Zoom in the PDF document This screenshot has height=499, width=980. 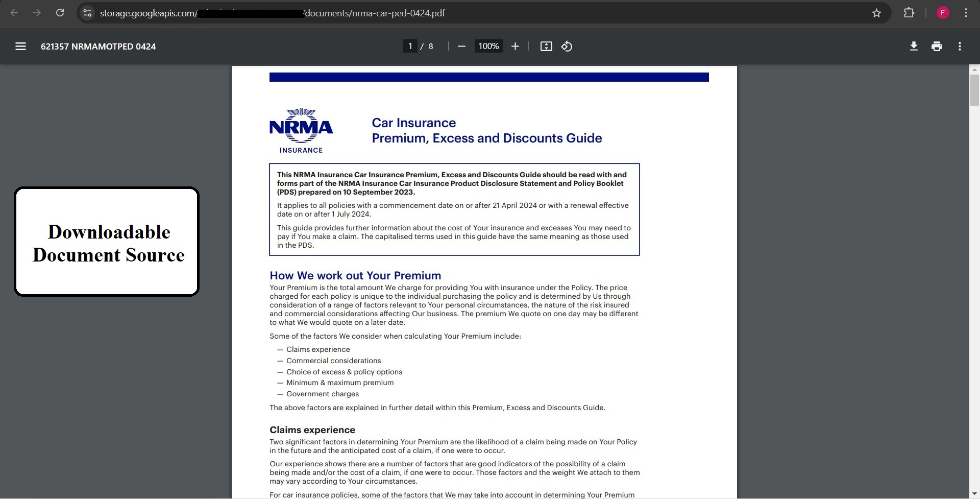[x=515, y=46]
